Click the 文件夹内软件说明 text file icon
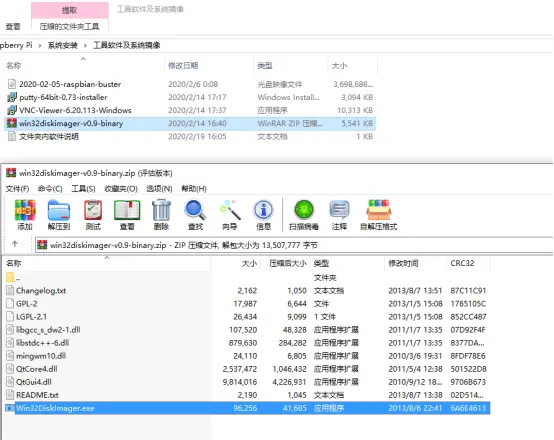 (12, 136)
